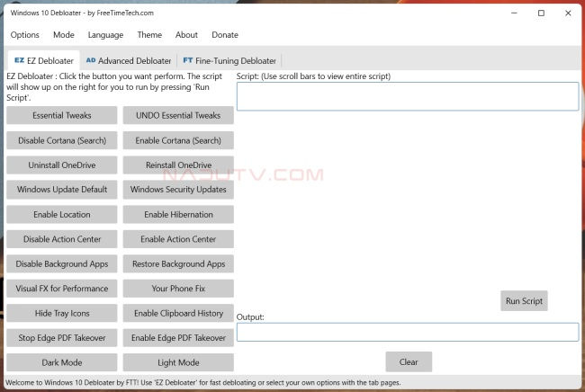The width and height of the screenshot is (585, 392).
Task: Click Enable Edge PDF Takeover
Action: click(x=178, y=338)
